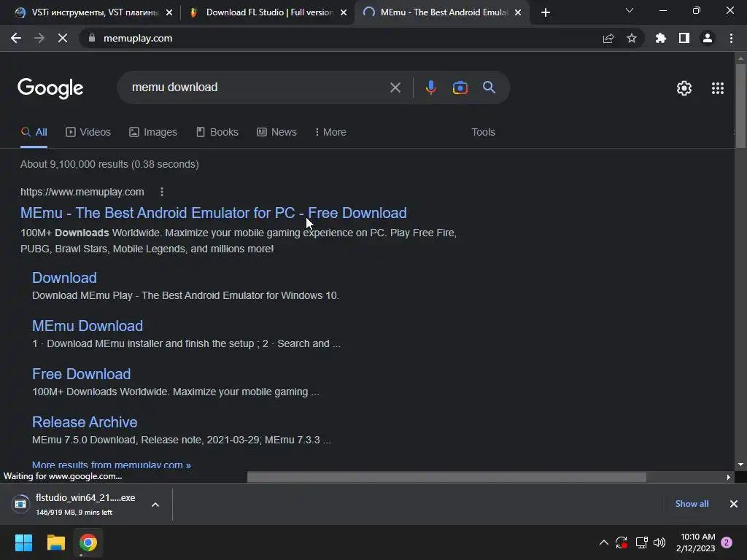Search by image with camera icon
747x560 pixels.
tap(460, 87)
